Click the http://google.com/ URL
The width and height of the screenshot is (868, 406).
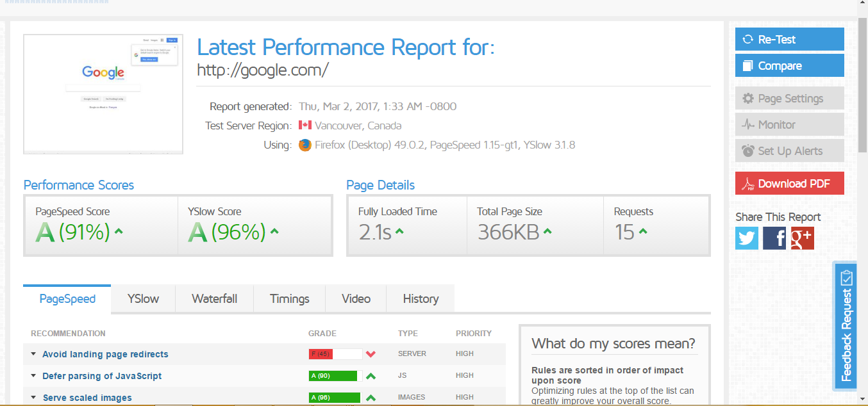point(263,70)
